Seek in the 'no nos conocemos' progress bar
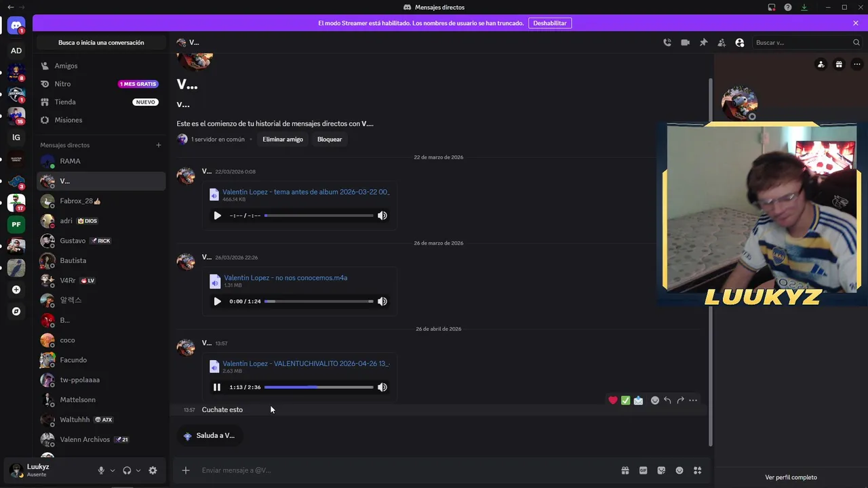Viewport: 868px width, 488px height. click(x=319, y=302)
